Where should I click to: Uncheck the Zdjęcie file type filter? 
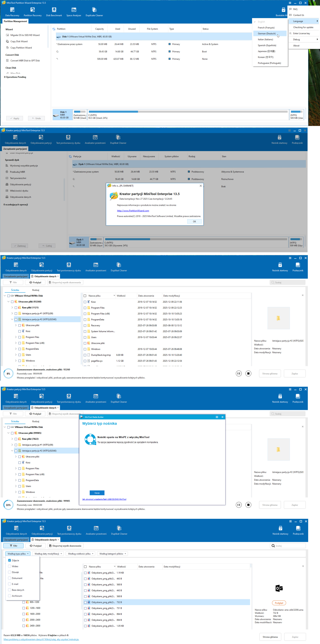click(9, 560)
